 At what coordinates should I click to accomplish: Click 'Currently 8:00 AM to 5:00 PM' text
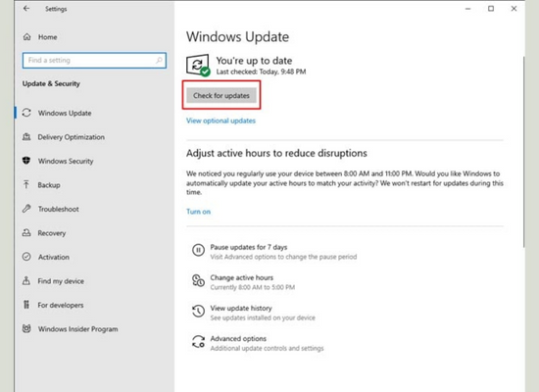coord(253,287)
